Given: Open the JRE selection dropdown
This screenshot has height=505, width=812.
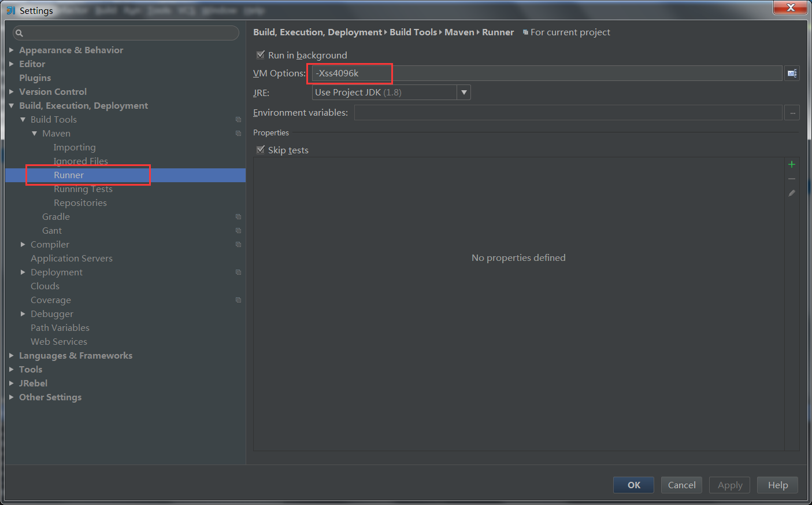Looking at the screenshot, I should pyautogui.click(x=464, y=92).
